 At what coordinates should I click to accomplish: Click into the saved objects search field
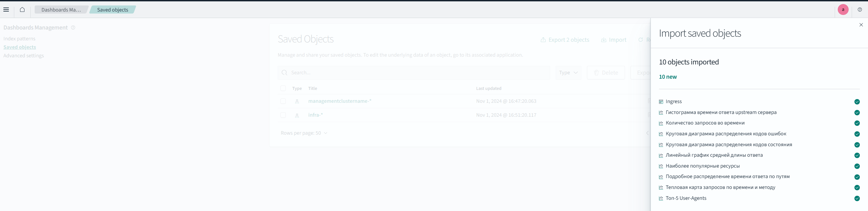point(415,73)
